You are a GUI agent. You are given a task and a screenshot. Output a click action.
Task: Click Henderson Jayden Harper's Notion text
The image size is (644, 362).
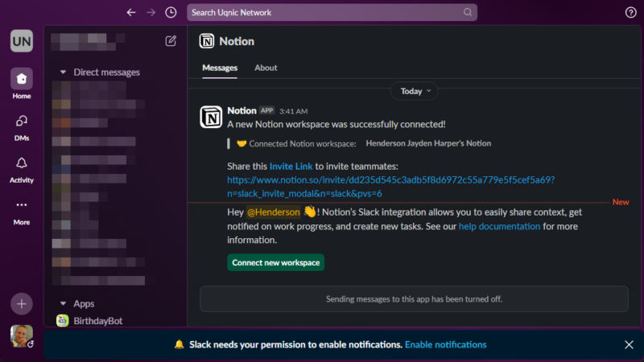click(x=428, y=143)
